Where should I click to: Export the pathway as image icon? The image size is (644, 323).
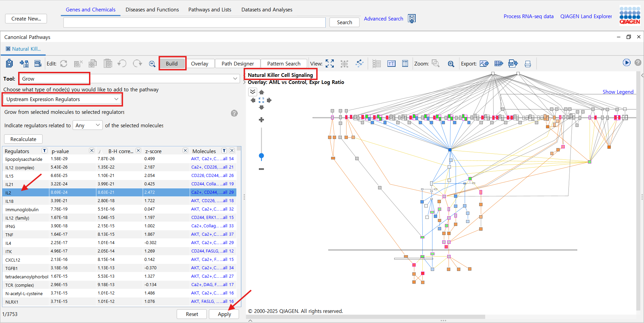point(484,63)
